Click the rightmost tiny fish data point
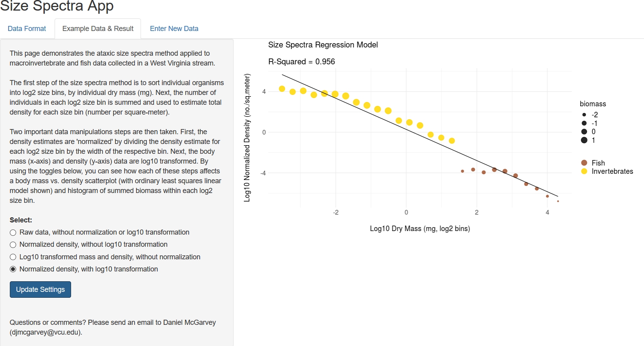Screen dimensions: 644x346 558,201
